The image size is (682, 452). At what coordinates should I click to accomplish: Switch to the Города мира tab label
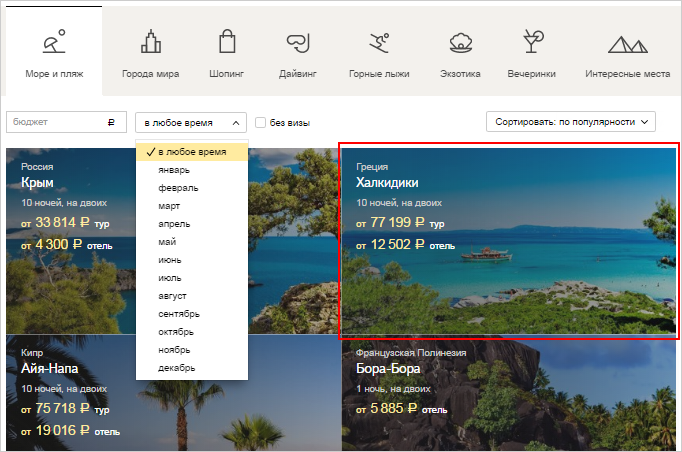click(150, 74)
